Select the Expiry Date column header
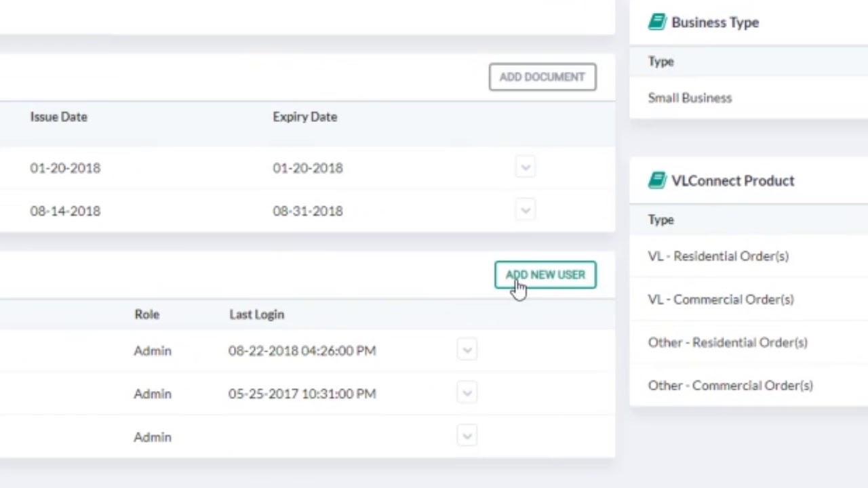The height and width of the screenshot is (488, 868). click(305, 117)
